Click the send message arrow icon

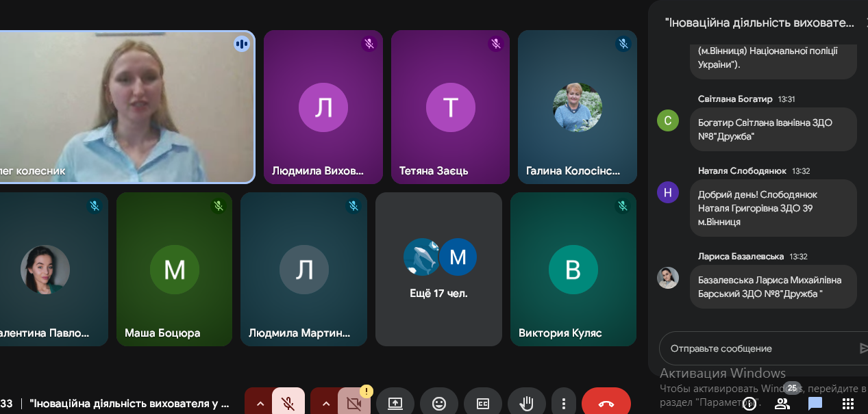(863, 348)
